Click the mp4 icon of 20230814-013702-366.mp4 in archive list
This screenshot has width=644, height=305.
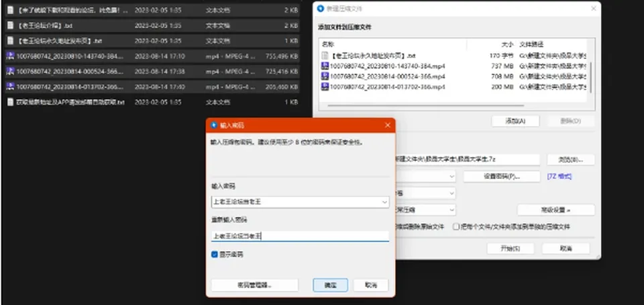(325, 86)
